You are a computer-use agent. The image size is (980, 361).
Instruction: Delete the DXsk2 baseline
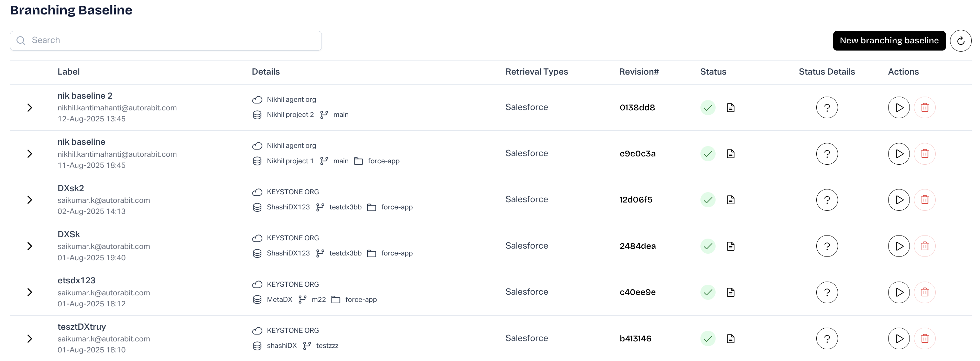(x=924, y=200)
